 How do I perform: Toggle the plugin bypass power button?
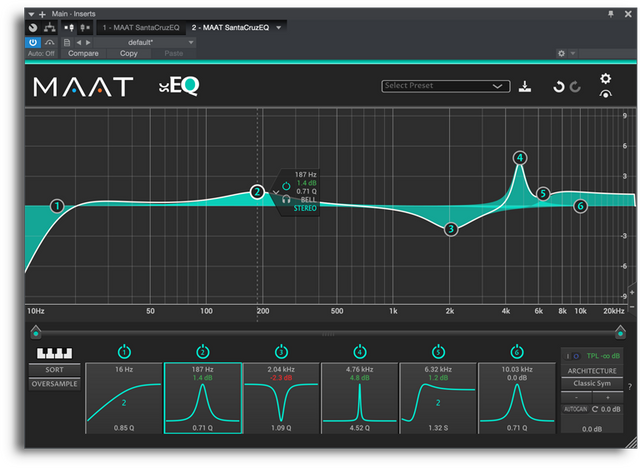point(33,42)
